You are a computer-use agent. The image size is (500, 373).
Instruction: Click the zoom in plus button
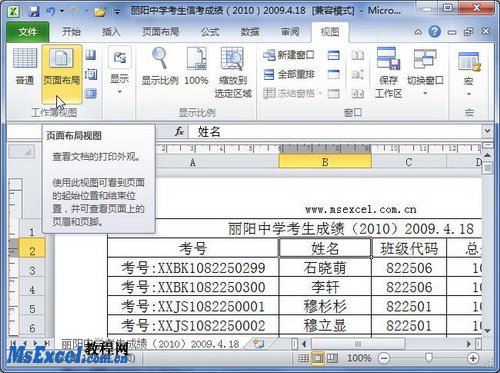(473, 358)
